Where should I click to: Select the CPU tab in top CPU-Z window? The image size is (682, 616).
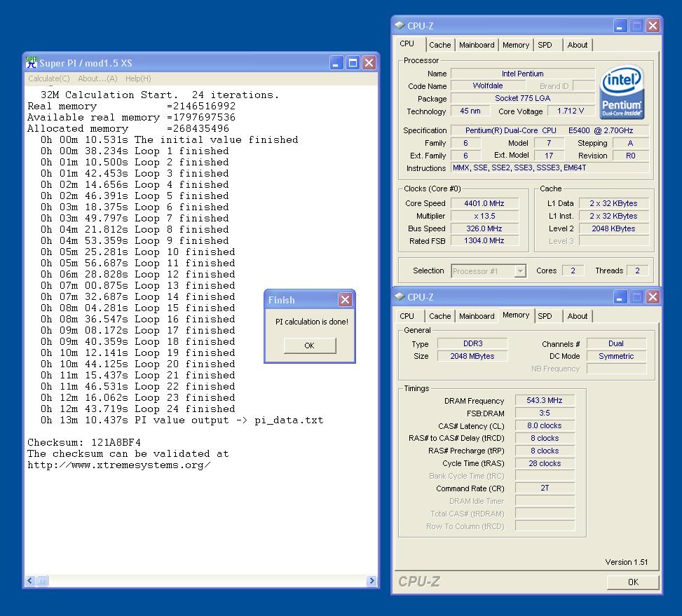point(407,44)
